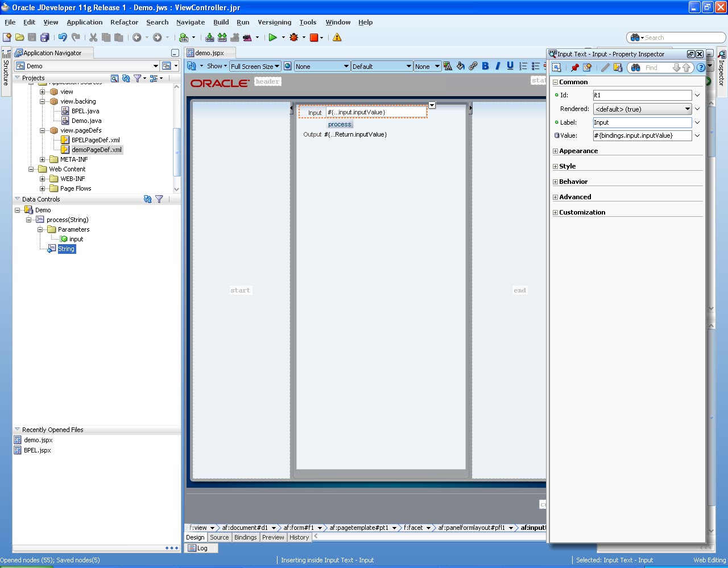Open the Tools menu
Image resolution: width=728 pixels, height=568 pixels.
point(308,22)
